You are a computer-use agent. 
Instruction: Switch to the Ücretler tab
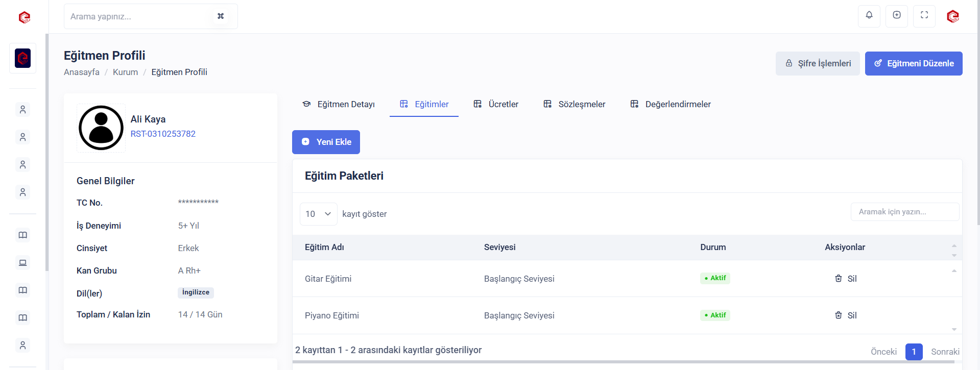click(x=496, y=104)
